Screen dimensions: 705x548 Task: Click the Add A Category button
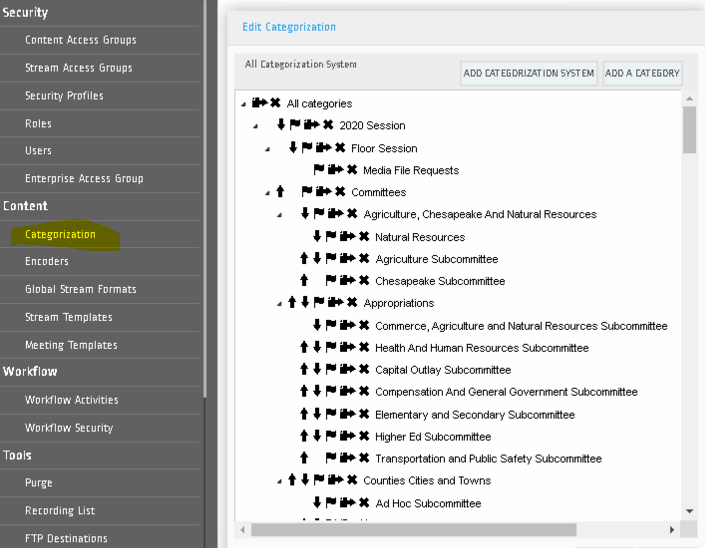(642, 73)
